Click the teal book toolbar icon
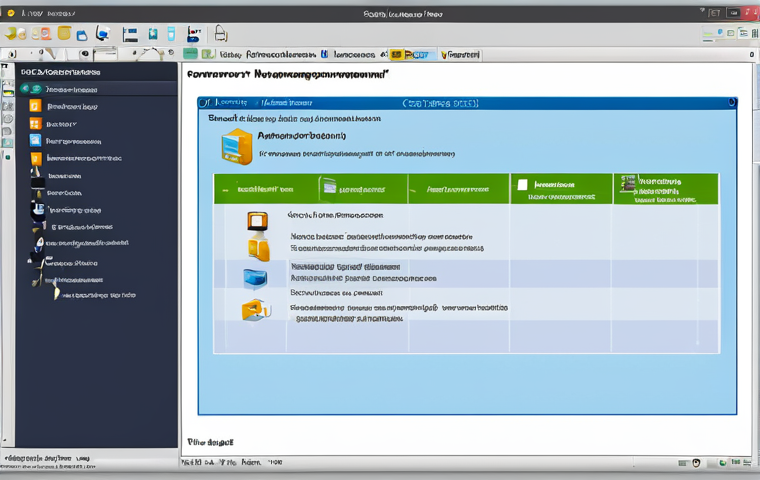Viewport: 760px width, 480px height. [153, 33]
